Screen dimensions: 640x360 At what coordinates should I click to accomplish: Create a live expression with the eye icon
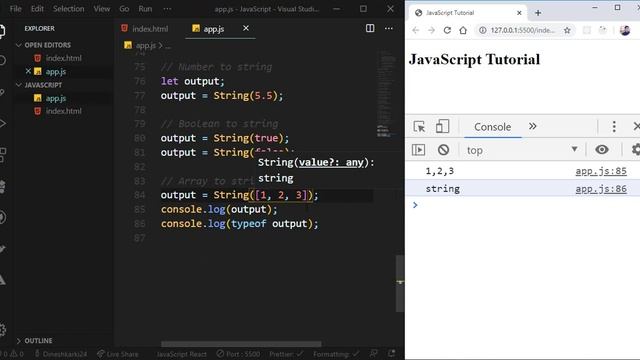tap(602, 150)
